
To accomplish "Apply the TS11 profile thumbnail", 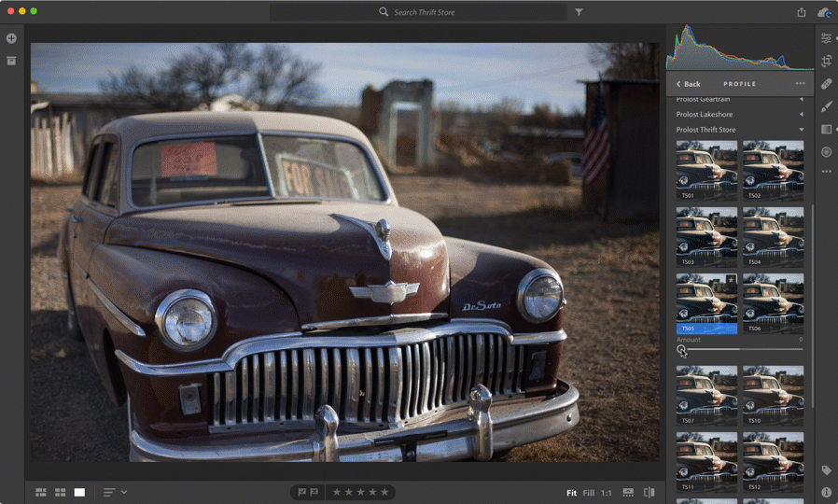I will click(706, 462).
